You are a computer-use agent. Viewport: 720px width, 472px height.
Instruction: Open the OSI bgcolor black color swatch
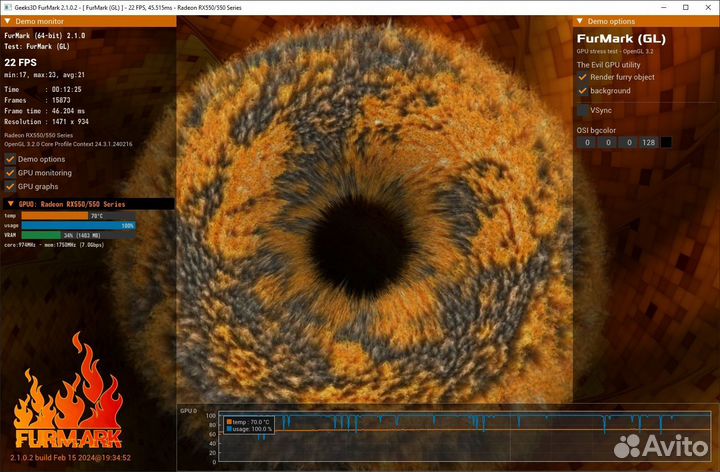(x=666, y=142)
